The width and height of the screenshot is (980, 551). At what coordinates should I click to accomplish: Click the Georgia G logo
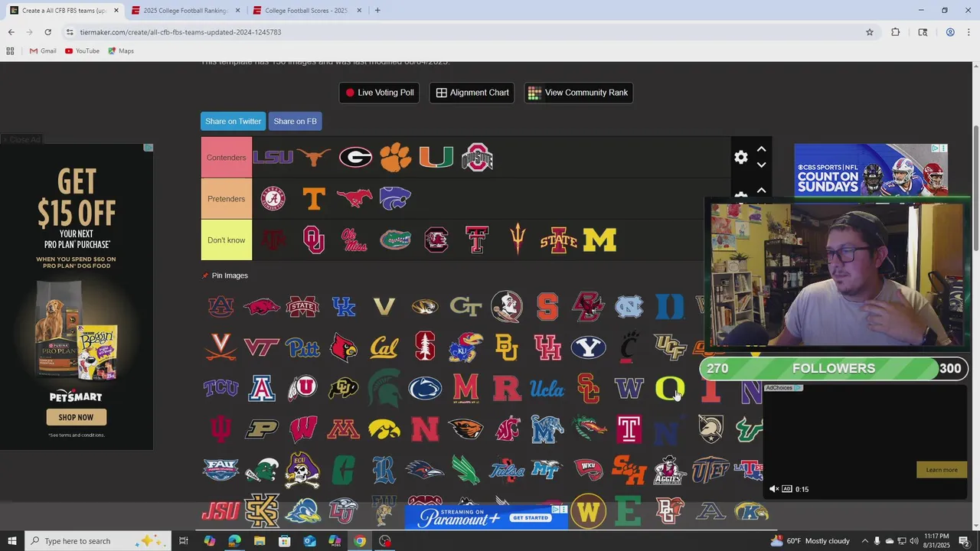coord(355,158)
